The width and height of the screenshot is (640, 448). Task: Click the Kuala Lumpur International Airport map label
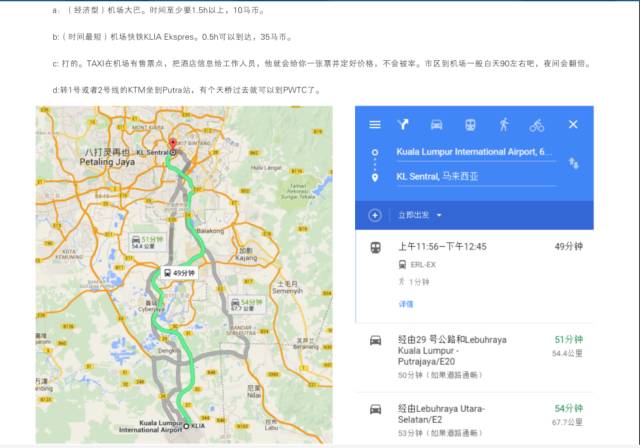pyautogui.click(x=151, y=426)
